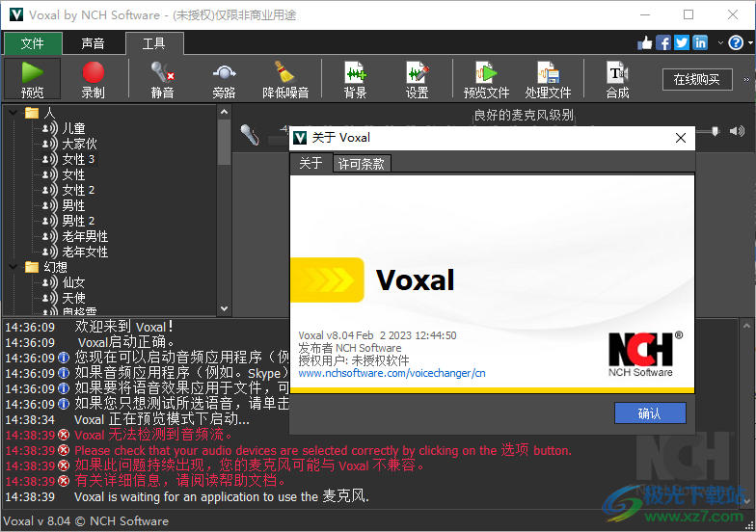Switch to the 许可条款 license tab

pos(362,164)
